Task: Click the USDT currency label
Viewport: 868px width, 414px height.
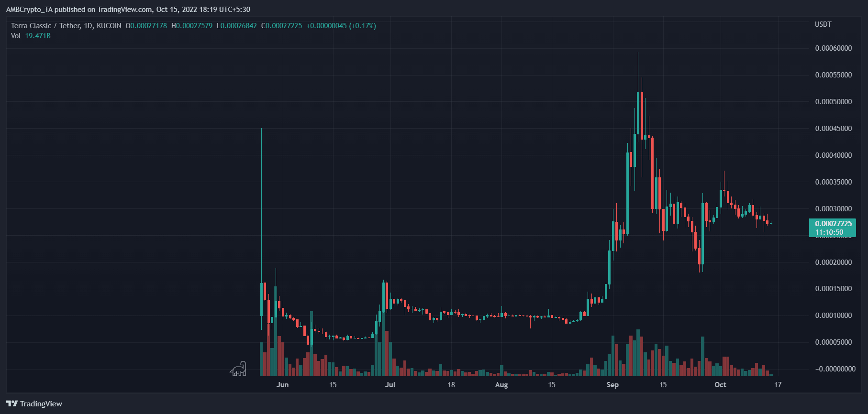Action: point(823,24)
